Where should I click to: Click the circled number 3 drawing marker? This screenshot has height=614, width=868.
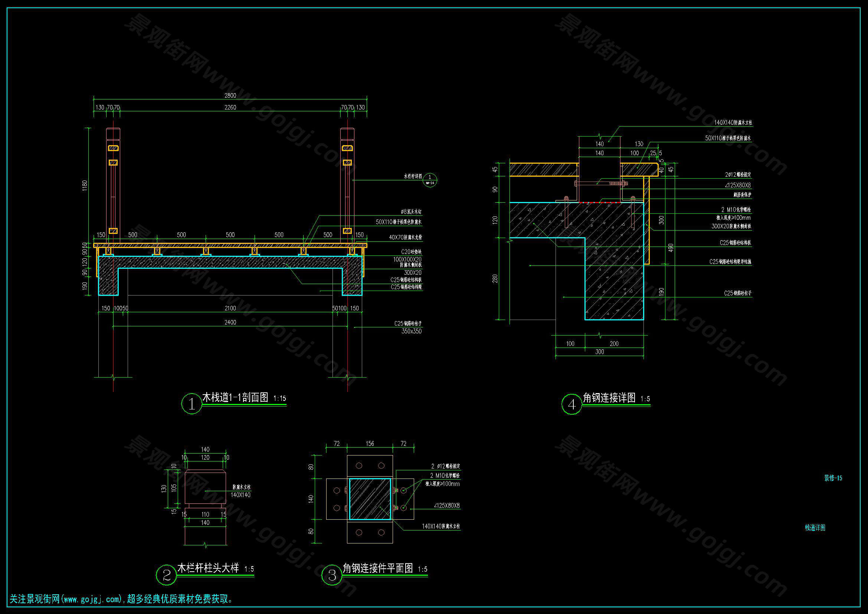click(x=332, y=575)
